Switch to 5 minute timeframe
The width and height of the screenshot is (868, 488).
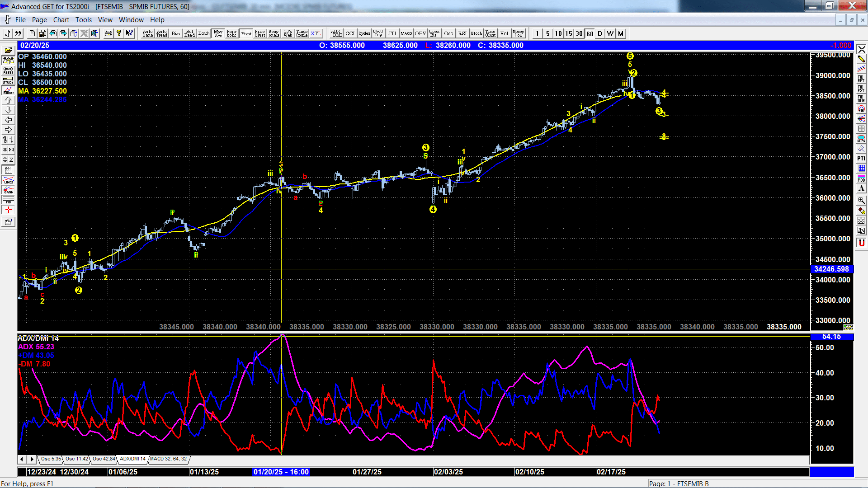click(x=548, y=33)
